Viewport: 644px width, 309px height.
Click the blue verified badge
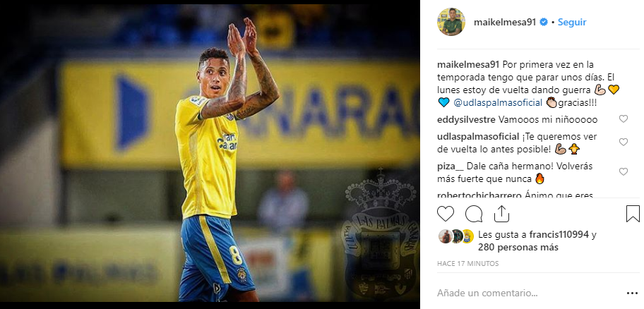[x=544, y=22]
